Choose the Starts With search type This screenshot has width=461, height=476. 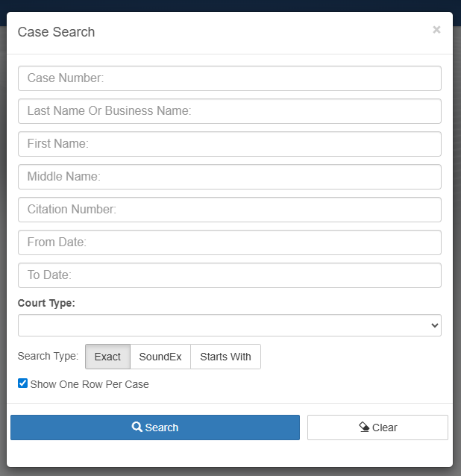pos(225,357)
